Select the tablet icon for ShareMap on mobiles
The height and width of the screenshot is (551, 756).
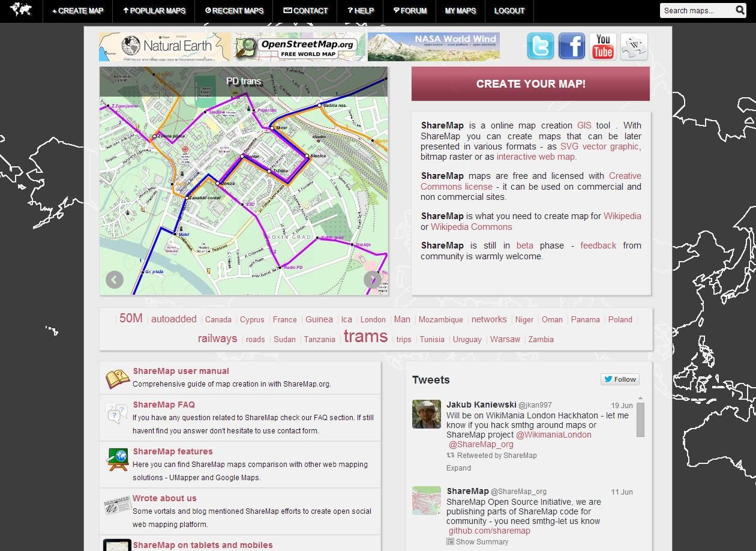coord(118,545)
